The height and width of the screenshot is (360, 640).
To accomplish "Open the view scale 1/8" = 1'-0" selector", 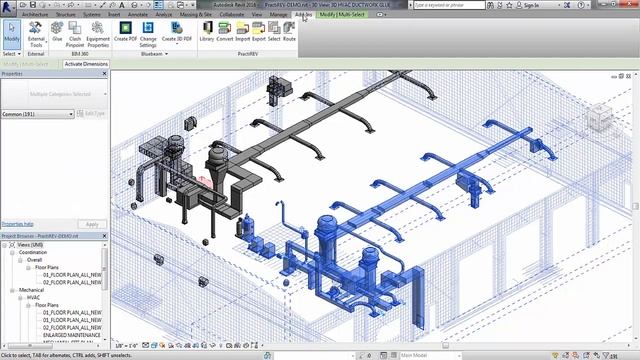I will pyautogui.click(x=127, y=345).
